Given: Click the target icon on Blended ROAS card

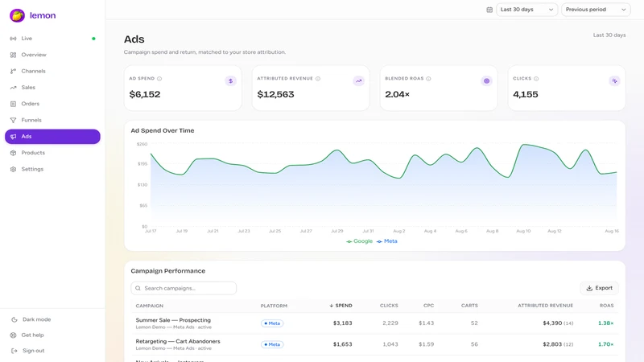Looking at the screenshot, I should (x=486, y=81).
